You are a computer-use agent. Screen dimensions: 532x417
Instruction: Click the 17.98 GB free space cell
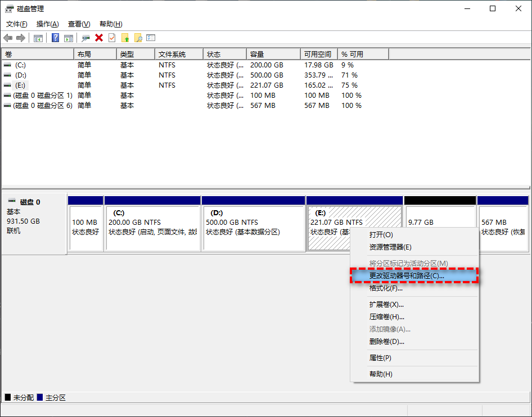(x=319, y=65)
